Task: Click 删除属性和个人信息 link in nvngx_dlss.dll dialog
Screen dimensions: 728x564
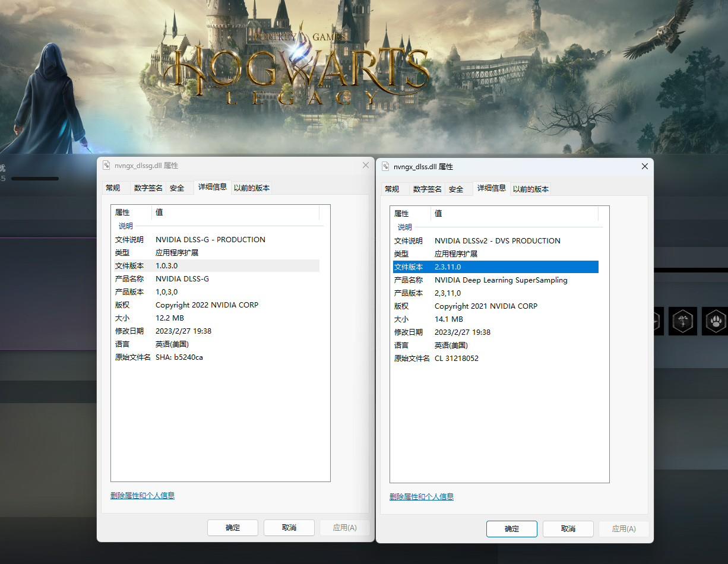Action: click(x=422, y=496)
